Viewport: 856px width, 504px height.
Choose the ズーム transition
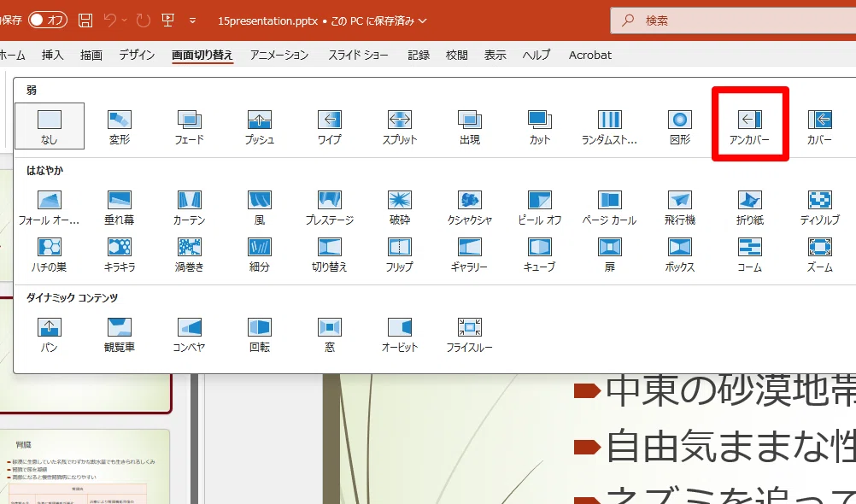click(x=820, y=255)
